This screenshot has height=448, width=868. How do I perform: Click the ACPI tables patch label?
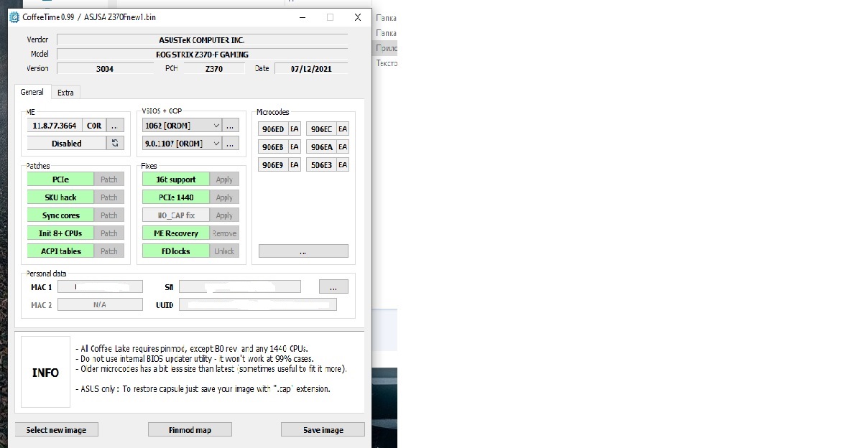pyautogui.click(x=60, y=251)
